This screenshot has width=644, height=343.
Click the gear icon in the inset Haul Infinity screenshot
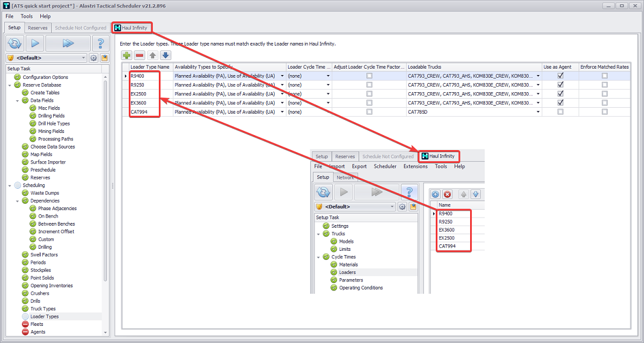click(x=402, y=206)
